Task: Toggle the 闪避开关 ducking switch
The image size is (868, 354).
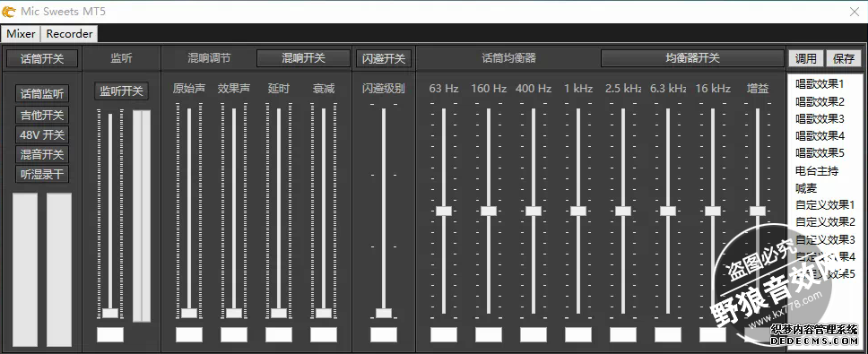Action: click(x=384, y=58)
